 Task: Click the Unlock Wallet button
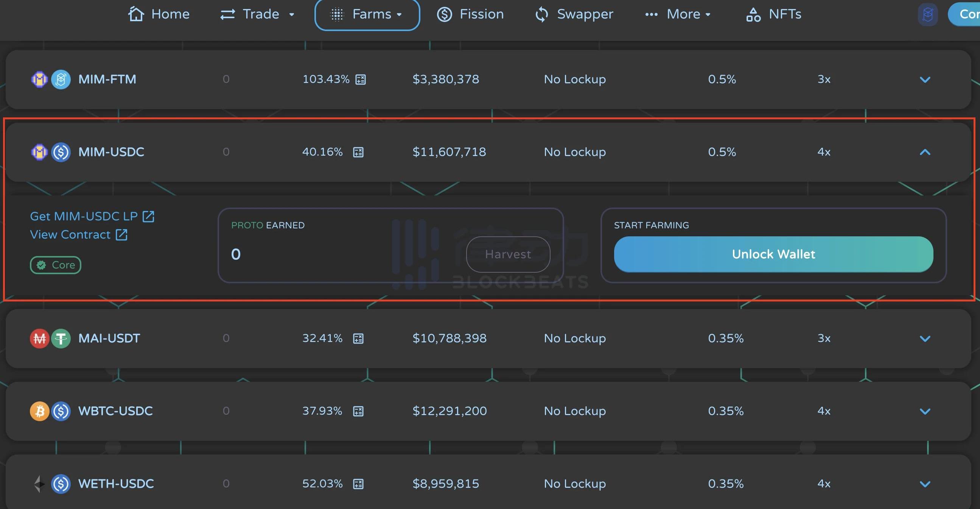click(773, 254)
